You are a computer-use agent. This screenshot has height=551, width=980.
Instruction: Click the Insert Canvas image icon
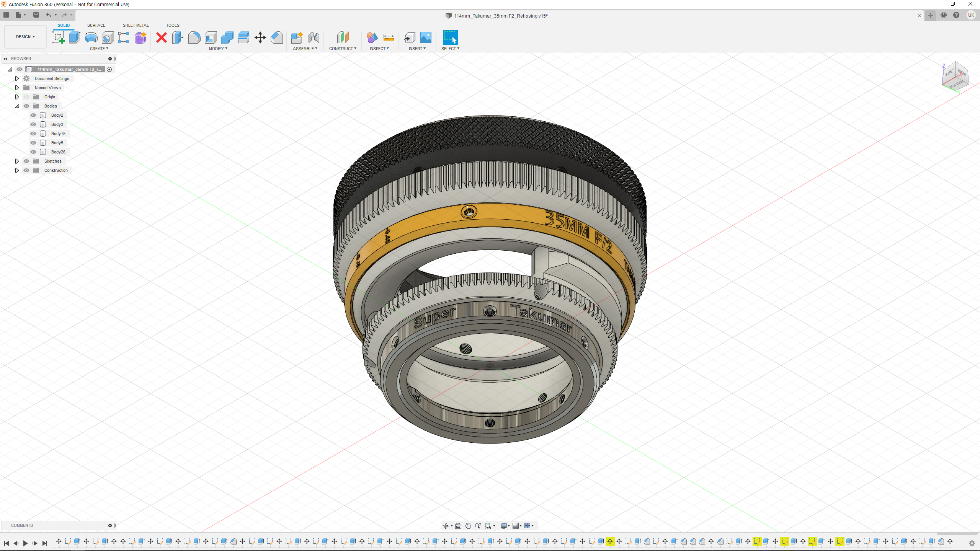click(x=426, y=37)
